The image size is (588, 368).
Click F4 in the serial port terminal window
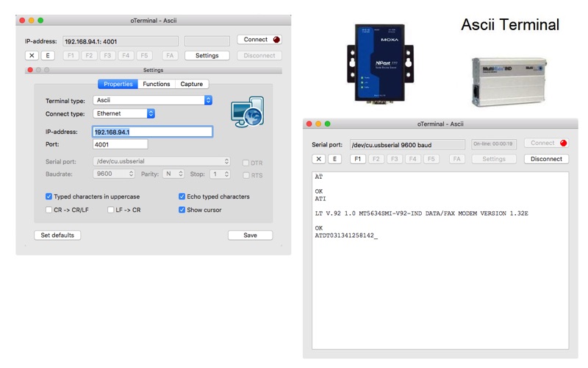413,159
